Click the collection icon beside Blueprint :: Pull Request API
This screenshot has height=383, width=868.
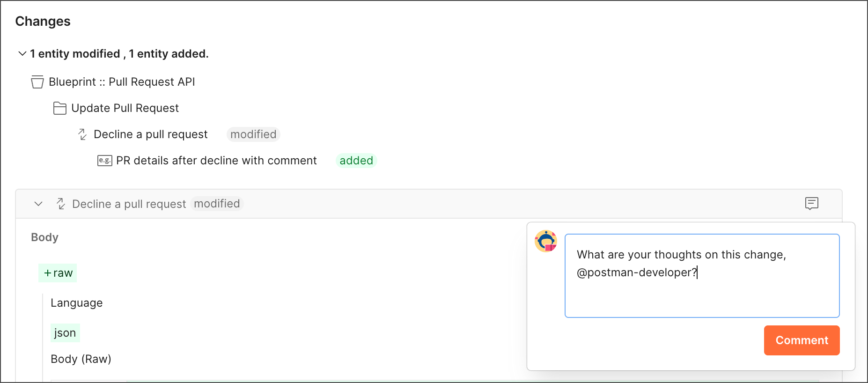[37, 82]
